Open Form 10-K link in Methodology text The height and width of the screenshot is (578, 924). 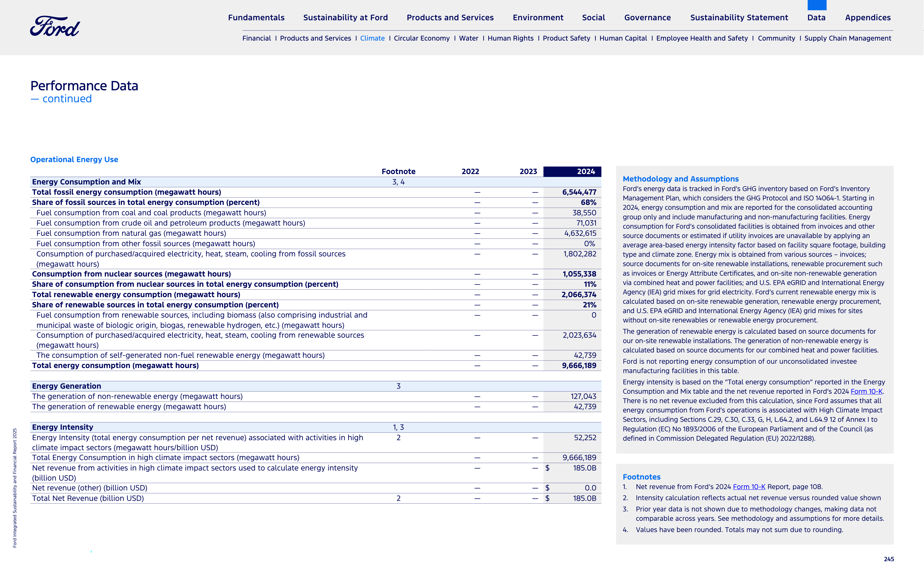coord(866,391)
